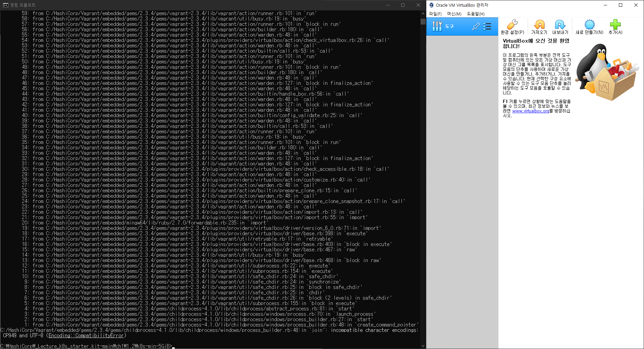
Task: Pin the Tools pane with pushpin icon
Action: click(476, 27)
